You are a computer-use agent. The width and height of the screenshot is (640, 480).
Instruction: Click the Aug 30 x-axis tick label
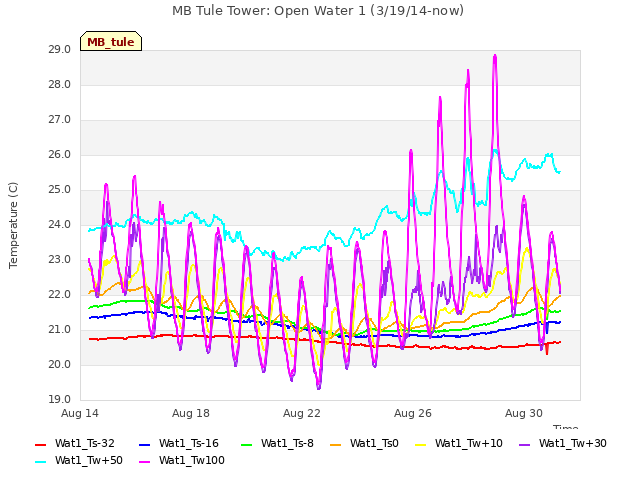tap(524, 413)
